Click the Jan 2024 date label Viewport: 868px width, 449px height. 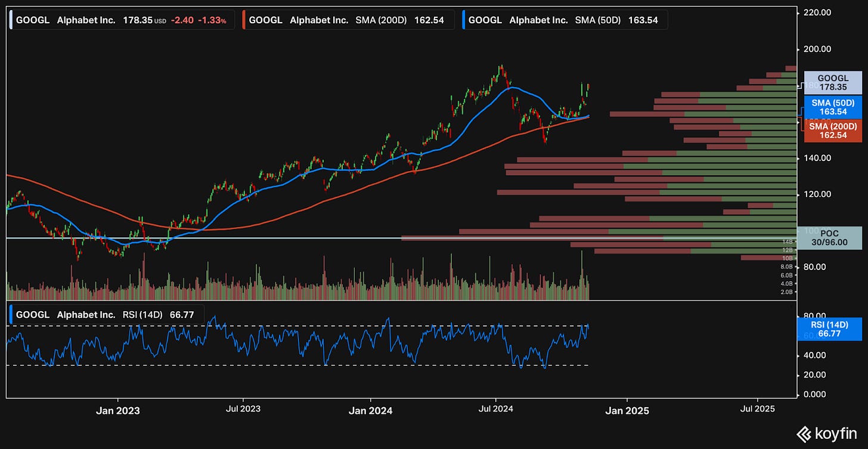(370, 410)
